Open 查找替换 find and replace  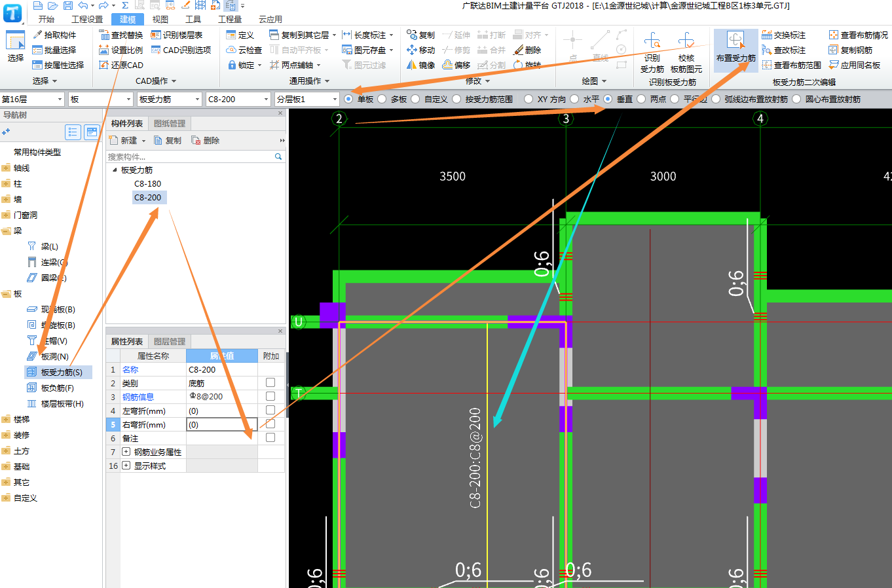point(121,35)
